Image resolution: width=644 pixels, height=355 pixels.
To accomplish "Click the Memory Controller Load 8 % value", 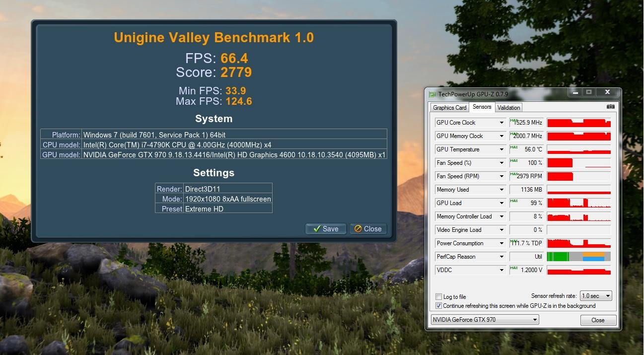I will coord(527,216).
